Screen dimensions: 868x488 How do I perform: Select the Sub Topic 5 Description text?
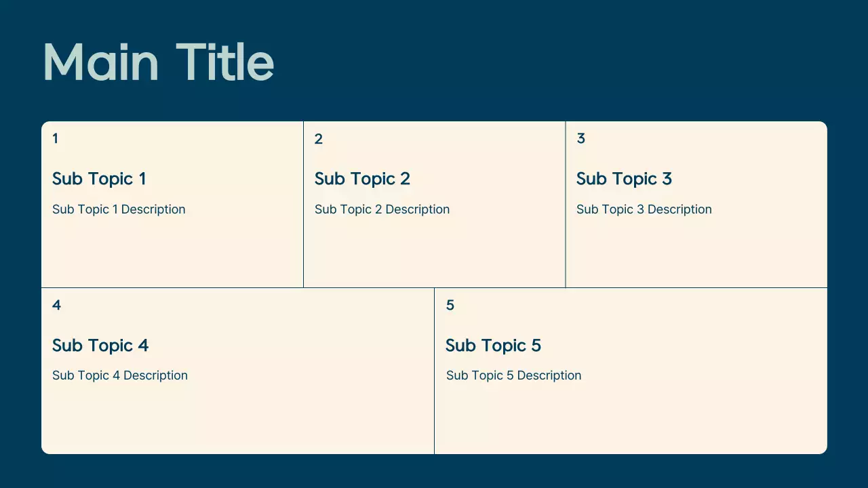[x=513, y=375]
